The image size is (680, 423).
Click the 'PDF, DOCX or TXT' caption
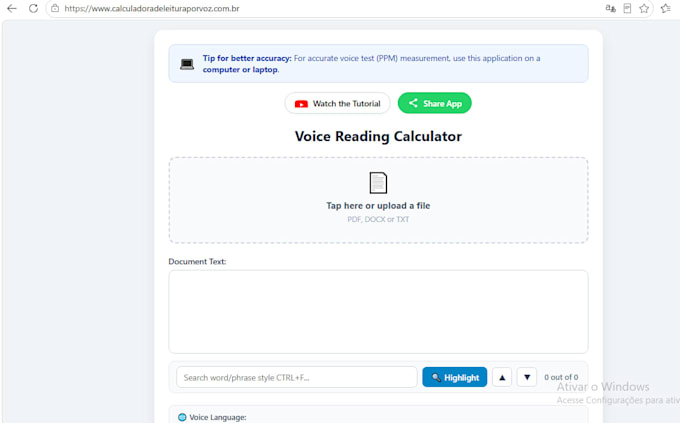tap(378, 220)
